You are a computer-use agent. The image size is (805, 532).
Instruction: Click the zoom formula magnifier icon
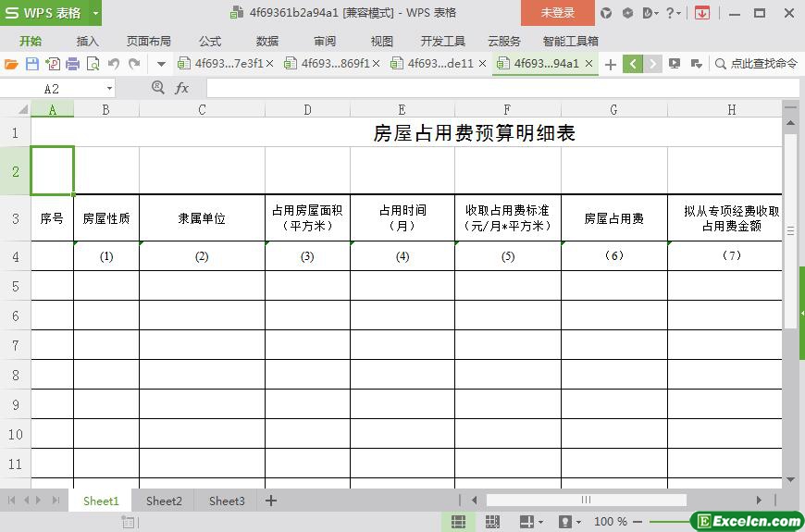(x=158, y=88)
